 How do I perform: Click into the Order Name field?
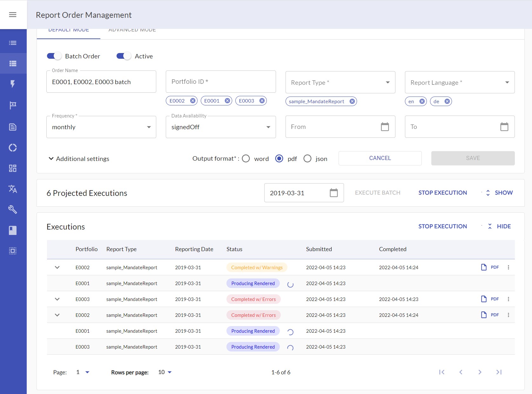[101, 82]
